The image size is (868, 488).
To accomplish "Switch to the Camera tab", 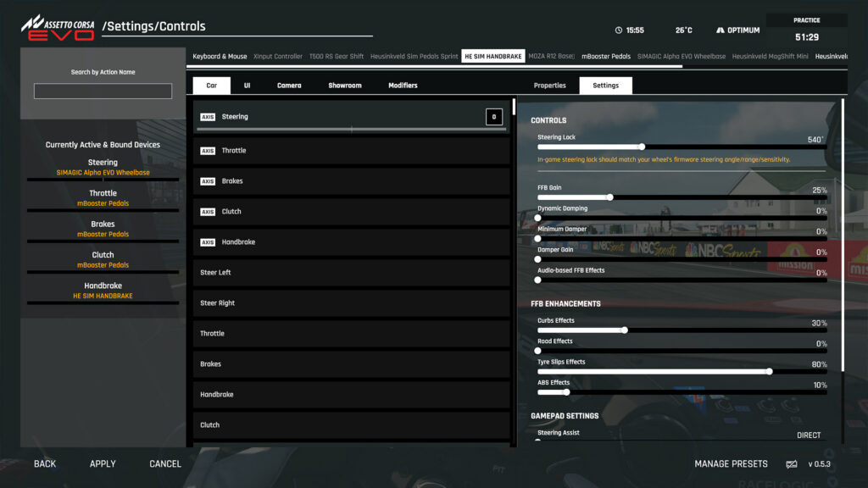I will tap(289, 86).
